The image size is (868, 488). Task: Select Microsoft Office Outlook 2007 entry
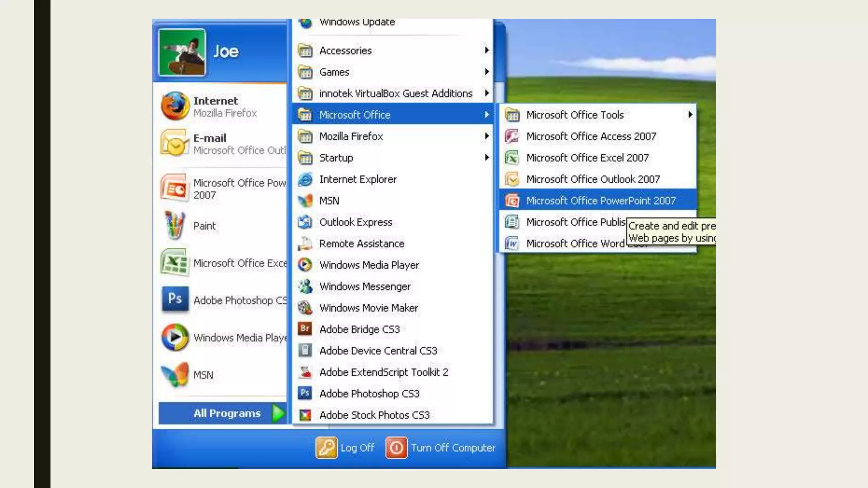[x=593, y=179]
